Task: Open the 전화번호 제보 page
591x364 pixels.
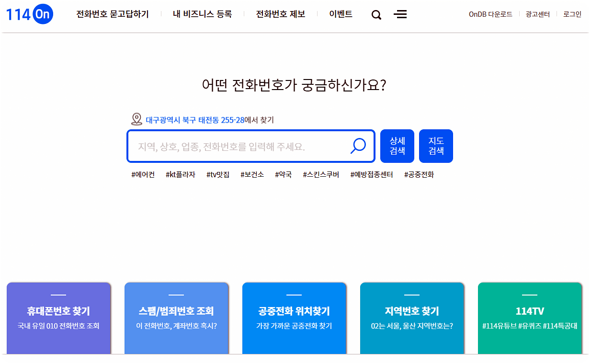Action: point(280,14)
